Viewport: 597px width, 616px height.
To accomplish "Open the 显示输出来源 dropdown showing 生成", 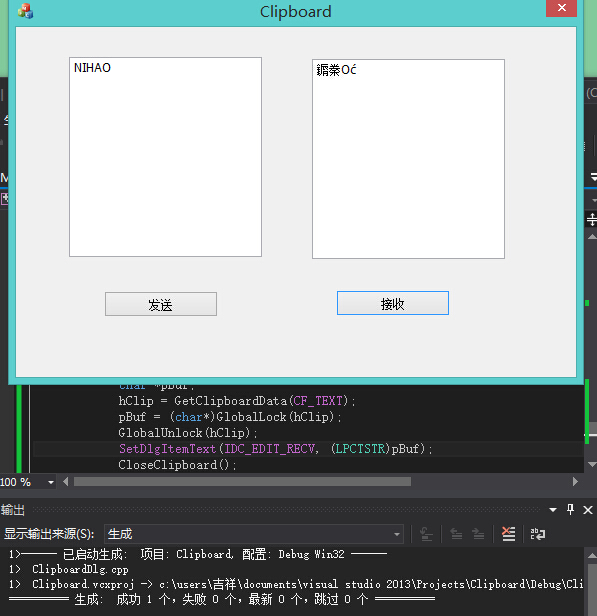I will [254, 534].
